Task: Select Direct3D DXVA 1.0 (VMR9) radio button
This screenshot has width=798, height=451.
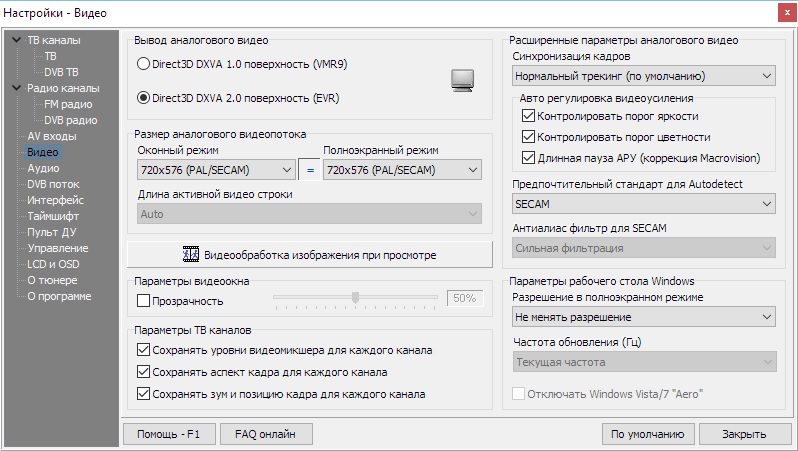Action: (x=143, y=64)
